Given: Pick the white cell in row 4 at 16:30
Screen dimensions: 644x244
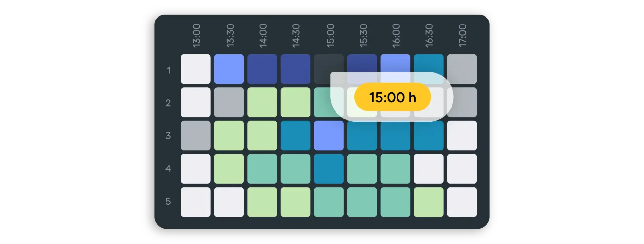Looking at the screenshot, I should point(429,169).
